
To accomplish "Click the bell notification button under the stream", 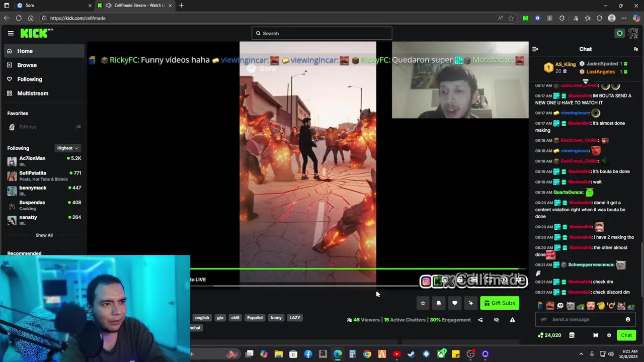I will point(439,303).
